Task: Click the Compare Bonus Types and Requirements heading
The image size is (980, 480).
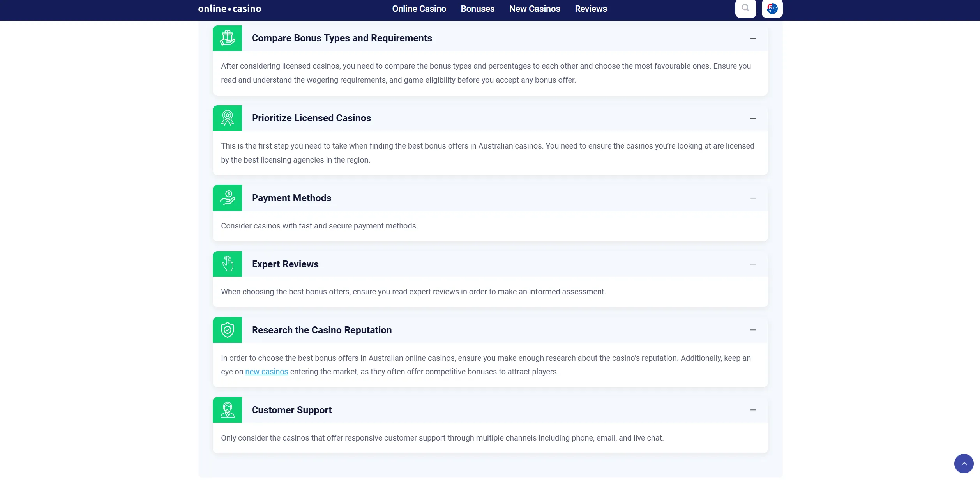Action: [342, 38]
